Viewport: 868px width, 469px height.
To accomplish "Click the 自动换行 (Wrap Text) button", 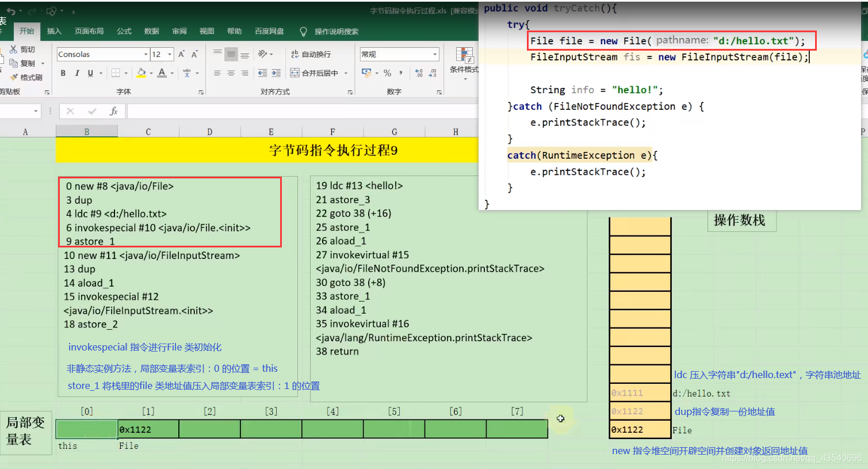I will coord(311,54).
